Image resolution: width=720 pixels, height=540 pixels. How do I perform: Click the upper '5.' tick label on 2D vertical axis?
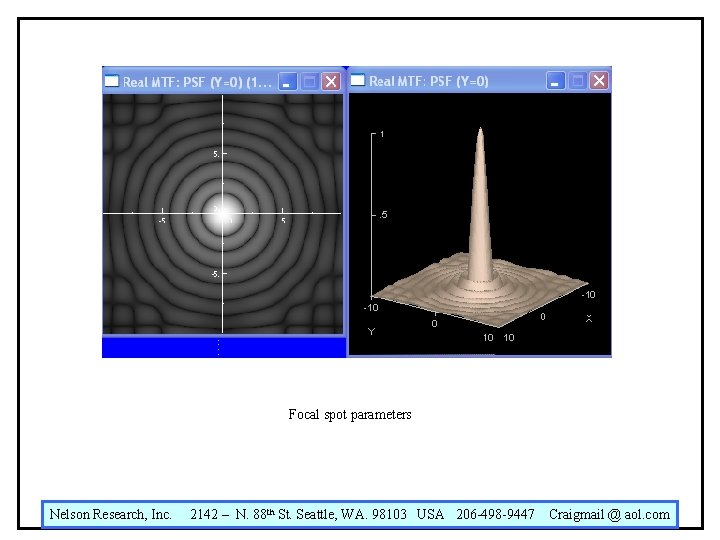click(216, 154)
